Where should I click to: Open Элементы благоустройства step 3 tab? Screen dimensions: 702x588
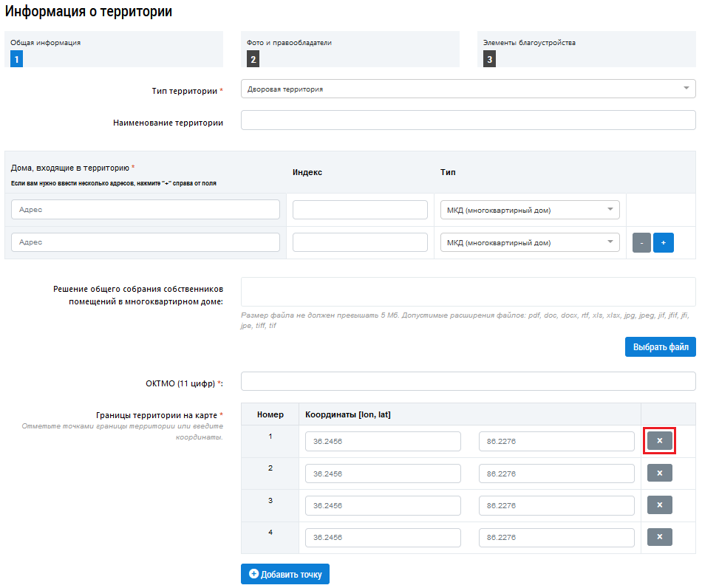587,49
